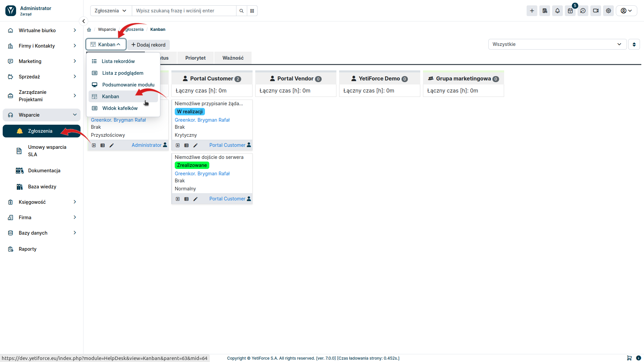Open record details list icon on the Administrator card
The width and height of the screenshot is (644, 362).
103,145
